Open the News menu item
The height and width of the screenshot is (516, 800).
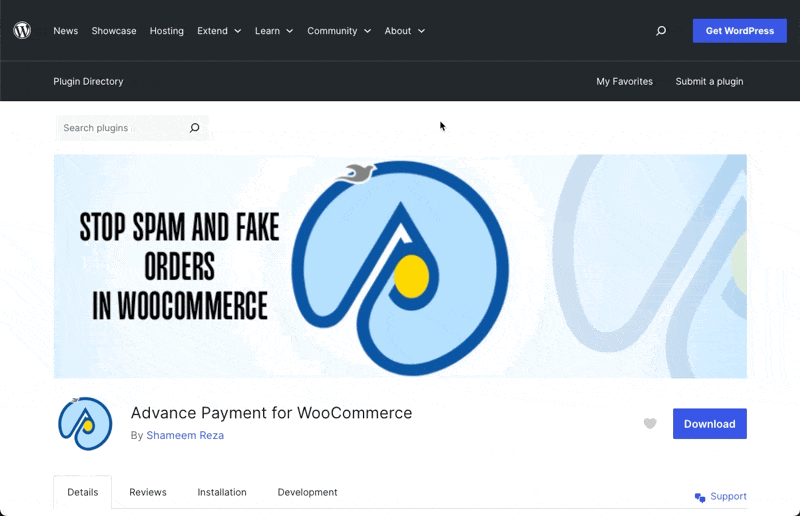coord(66,31)
